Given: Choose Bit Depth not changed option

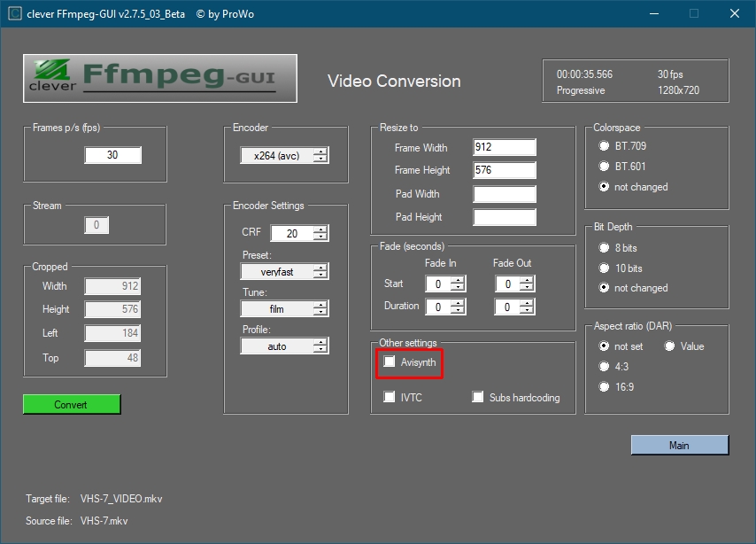Looking at the screenshot, I should (x=604, y=288).
